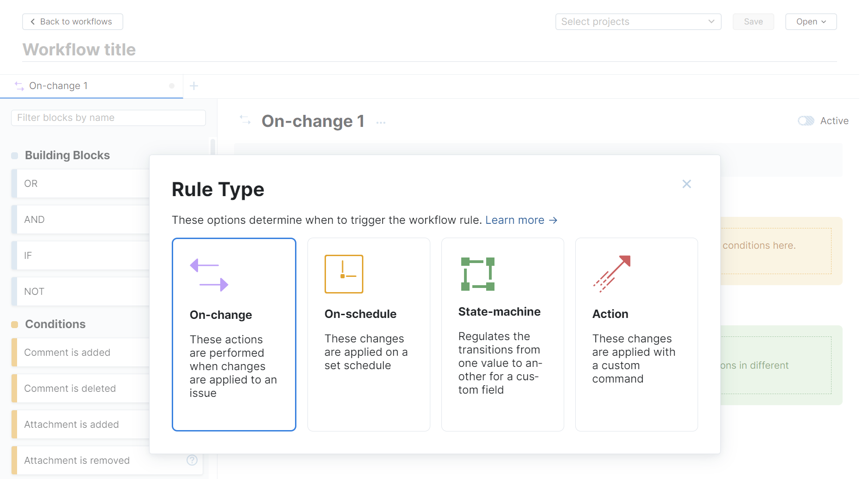This screenshot has width=868, height=479.
Task: Toggle the Active switch
Action: [806, 121]
